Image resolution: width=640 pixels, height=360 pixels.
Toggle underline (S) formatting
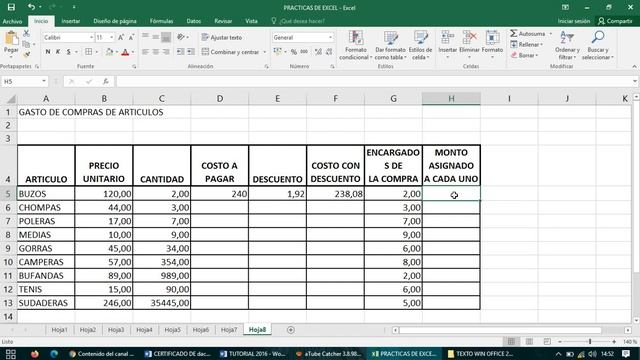point(69,52)
